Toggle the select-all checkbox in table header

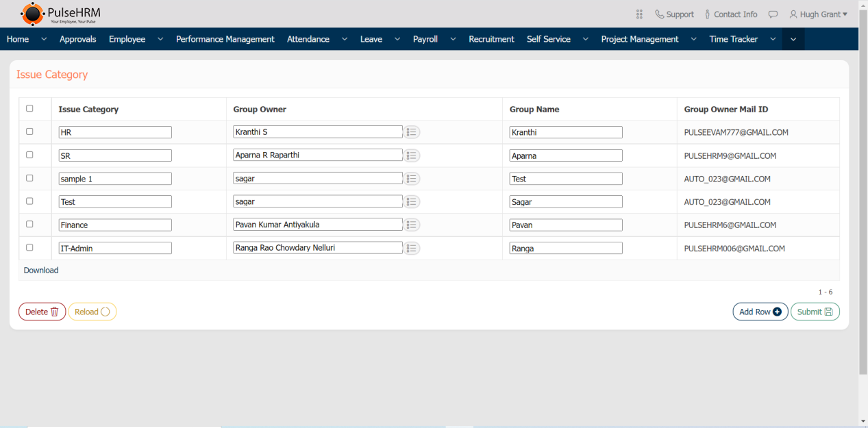[x=29, y=108]
